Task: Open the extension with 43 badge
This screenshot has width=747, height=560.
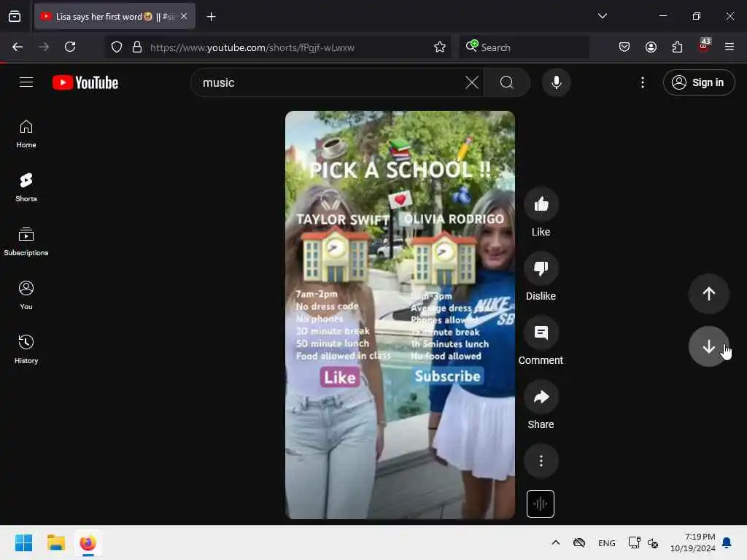Action: point(704,46)
